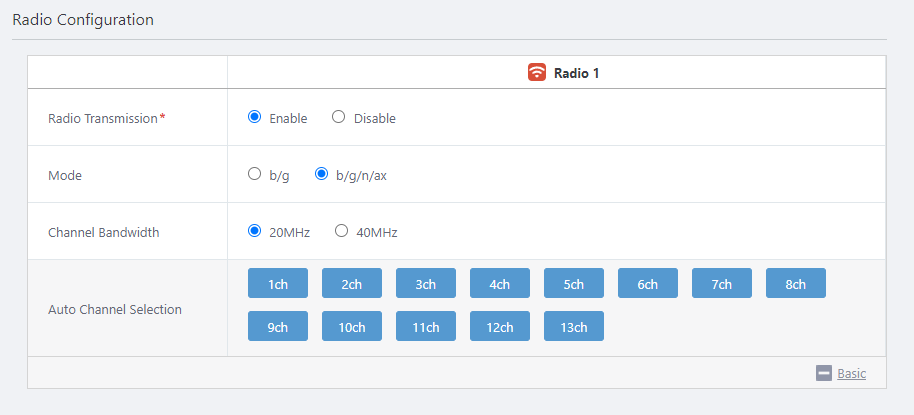
Task: Toggle channel 4ch selection
Action: (500, 284)
